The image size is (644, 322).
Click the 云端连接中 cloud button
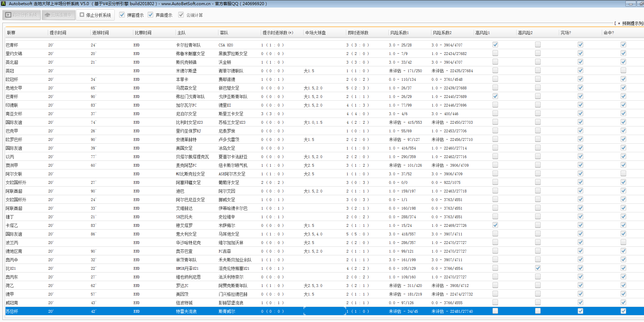[58, 15]
